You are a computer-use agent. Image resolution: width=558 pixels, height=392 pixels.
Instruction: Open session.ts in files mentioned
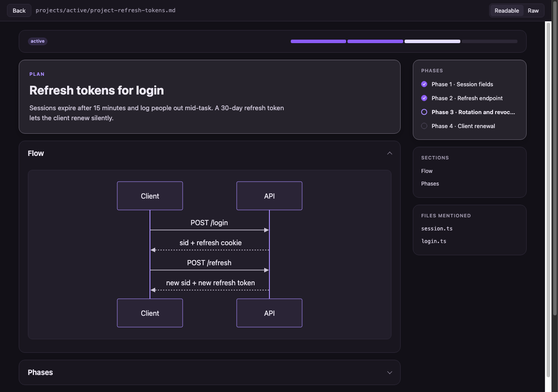point(437,229)
